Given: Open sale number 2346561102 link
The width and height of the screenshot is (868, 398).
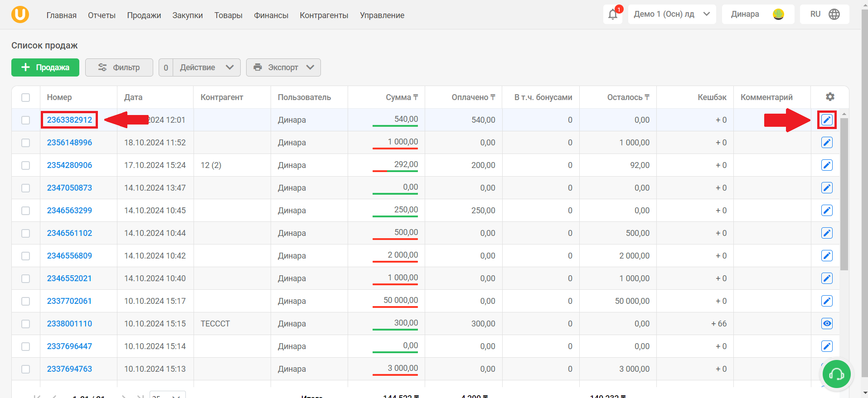Looking at the screenshot, I should (69, 233).
